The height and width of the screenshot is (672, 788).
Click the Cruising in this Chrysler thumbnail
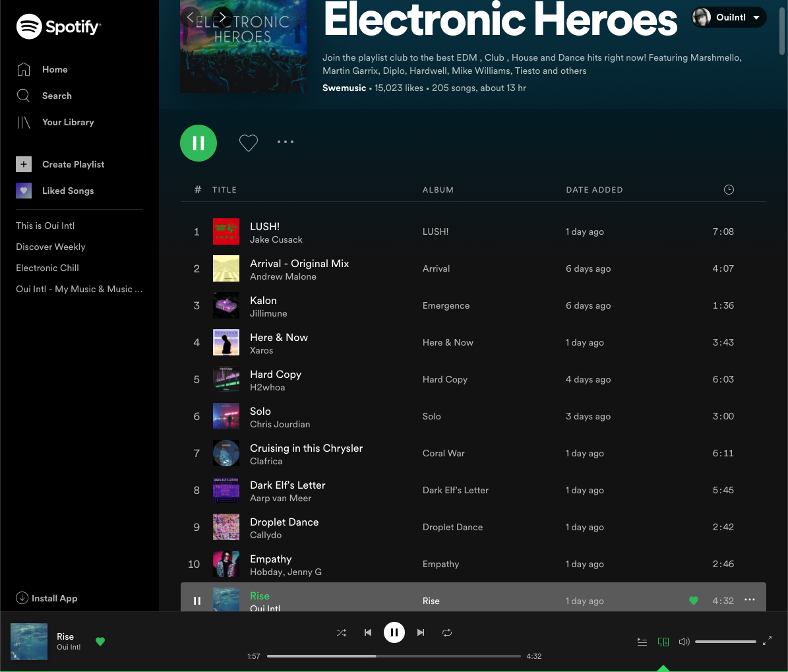(226, 453)
